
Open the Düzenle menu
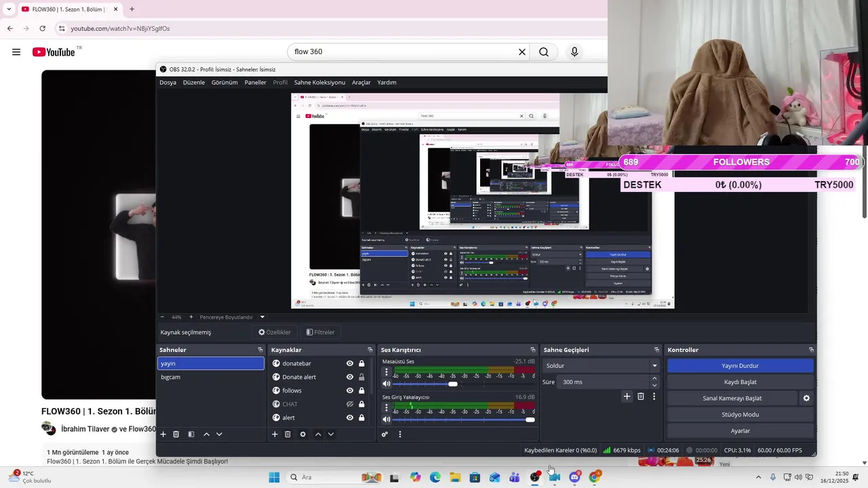[x=194, y=83]
